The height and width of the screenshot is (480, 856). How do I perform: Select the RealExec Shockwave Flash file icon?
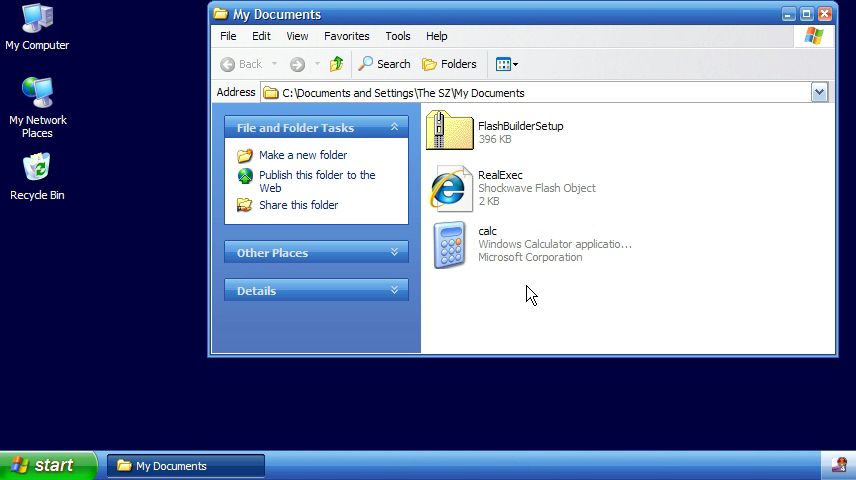pyautogui.click(x=449, y=188)
